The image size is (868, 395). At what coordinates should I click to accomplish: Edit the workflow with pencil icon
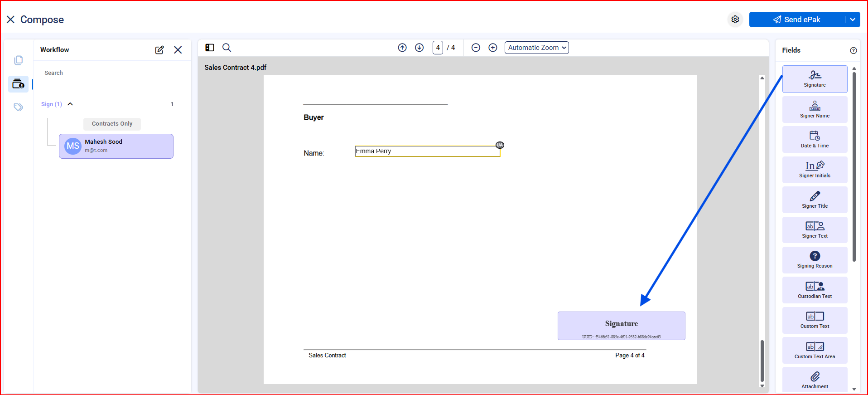159,50
